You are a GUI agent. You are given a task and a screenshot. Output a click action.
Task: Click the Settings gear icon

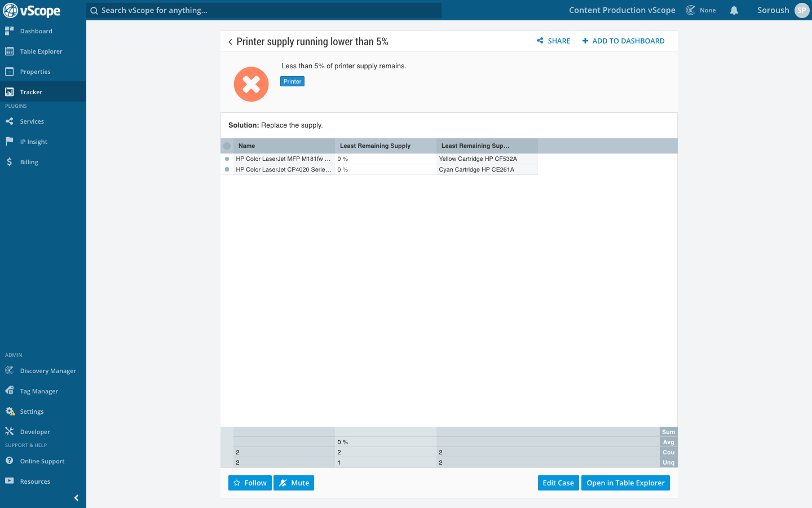coord(10,411)
